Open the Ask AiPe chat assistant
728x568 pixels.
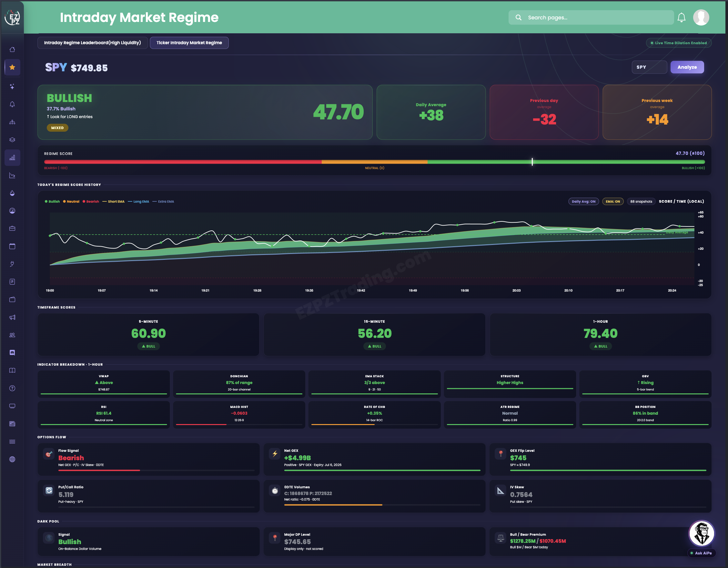tap(701, 538)
